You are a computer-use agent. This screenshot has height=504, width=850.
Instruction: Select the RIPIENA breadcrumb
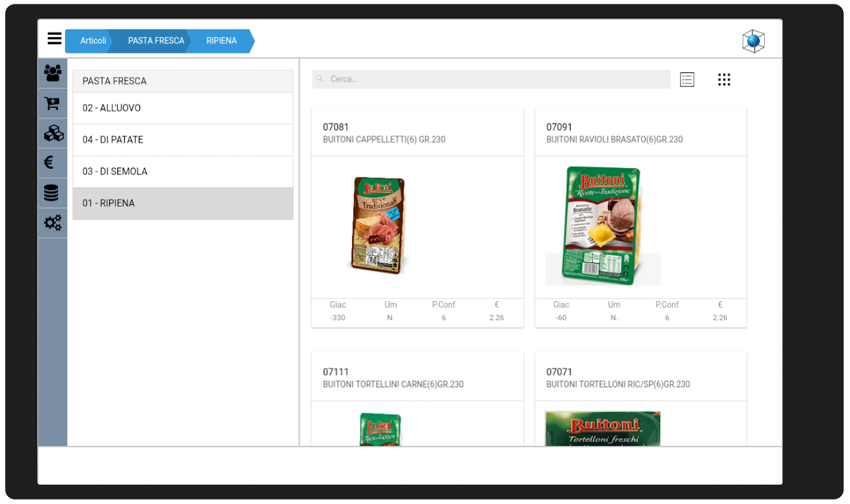(221, 41)
